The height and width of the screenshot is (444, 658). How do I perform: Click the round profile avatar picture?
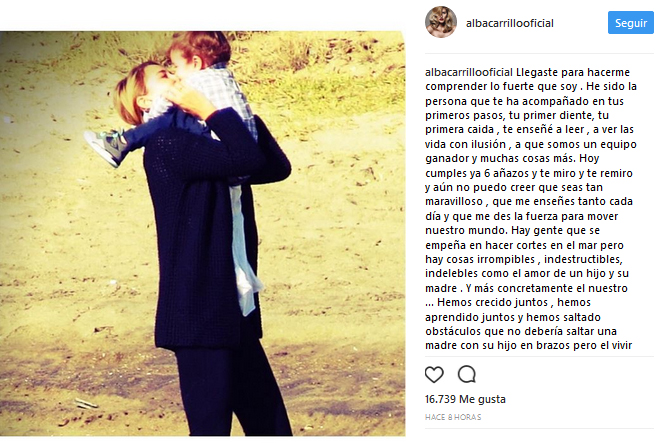(441, 22)
